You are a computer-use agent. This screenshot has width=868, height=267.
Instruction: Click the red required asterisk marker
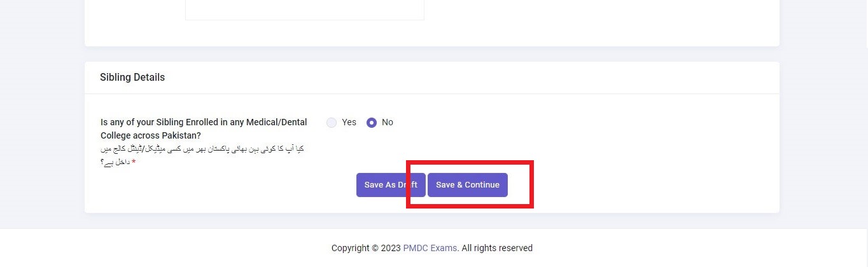pos(134,163)
